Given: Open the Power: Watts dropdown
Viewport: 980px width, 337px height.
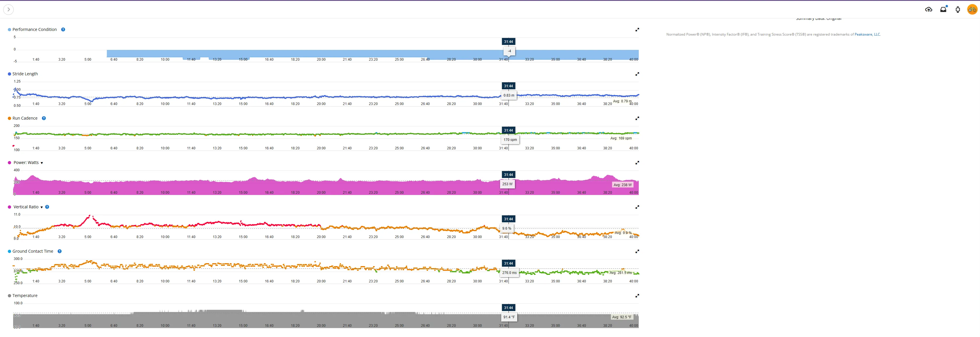Looking at the screenshot, I should pos(41,163).
